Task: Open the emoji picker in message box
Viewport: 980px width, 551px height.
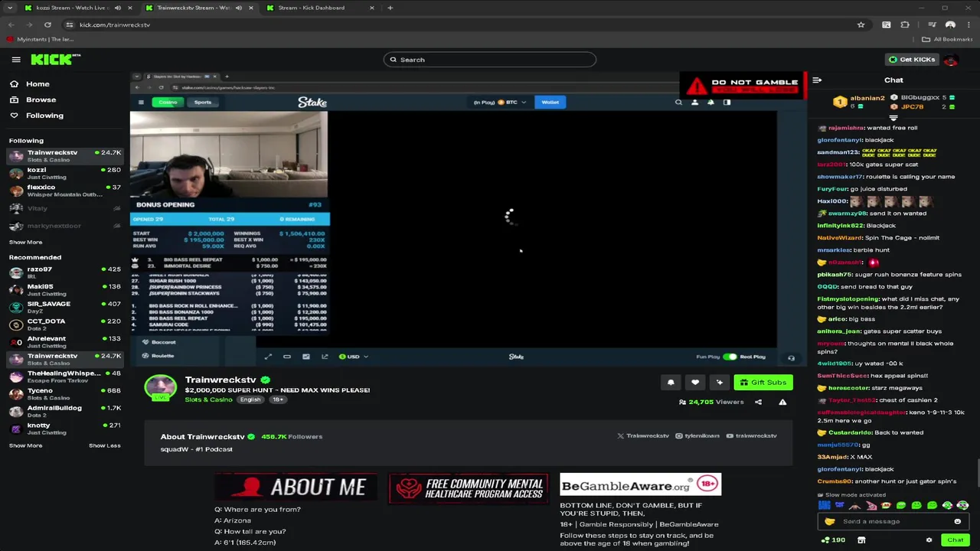Action: (957, 521)
